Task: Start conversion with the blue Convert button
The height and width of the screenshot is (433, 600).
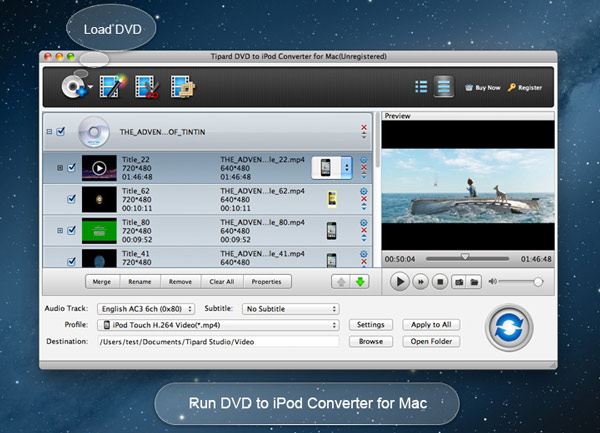Action: [x=509, y=327]
